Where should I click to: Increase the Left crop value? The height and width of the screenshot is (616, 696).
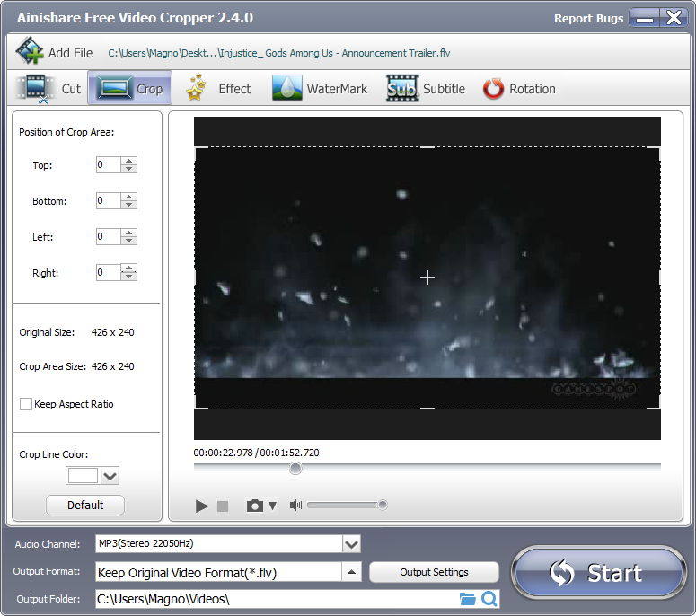(x=128, y=233)
